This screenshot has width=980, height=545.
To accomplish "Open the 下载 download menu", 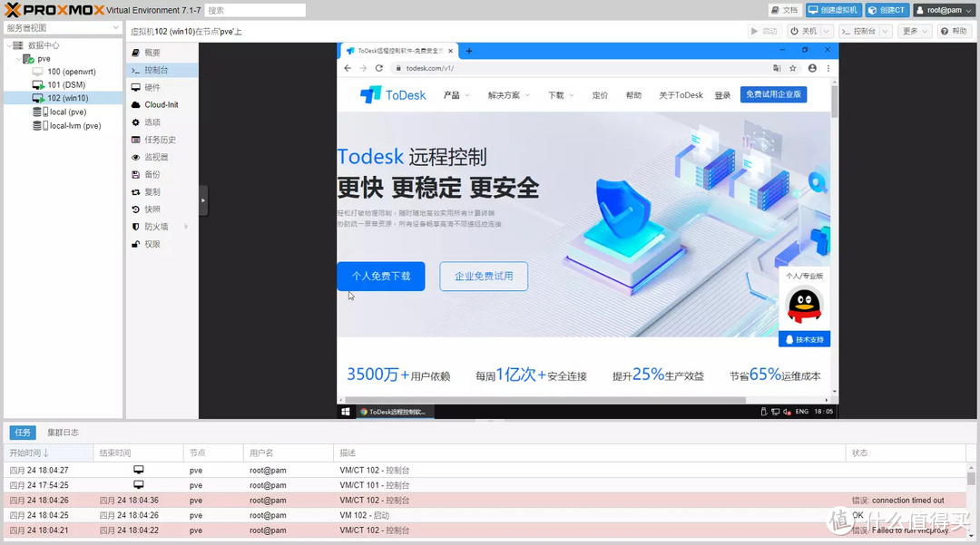I will point(561,95).
